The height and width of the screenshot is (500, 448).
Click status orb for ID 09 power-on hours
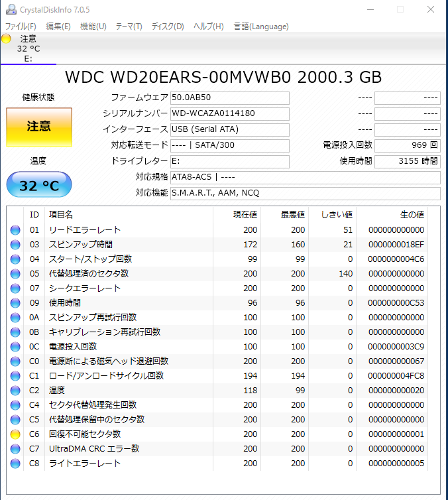(x=15, y=303)
